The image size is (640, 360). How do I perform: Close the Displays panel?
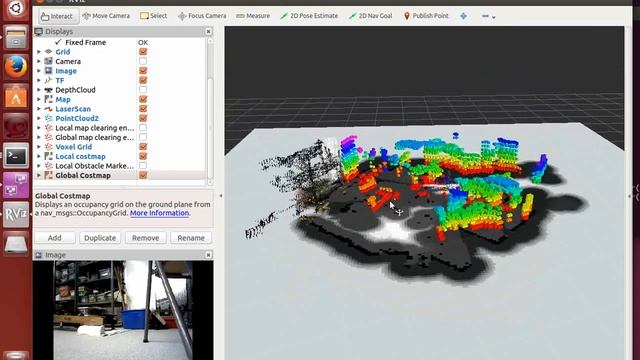pyautogui.click(x=209, y=31)
